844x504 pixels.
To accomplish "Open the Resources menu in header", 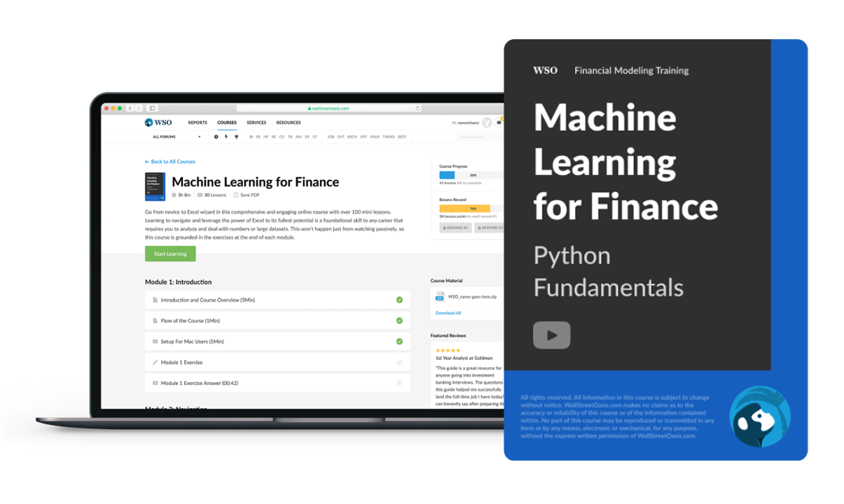I will pyautogui.click(x=288, y=122).
